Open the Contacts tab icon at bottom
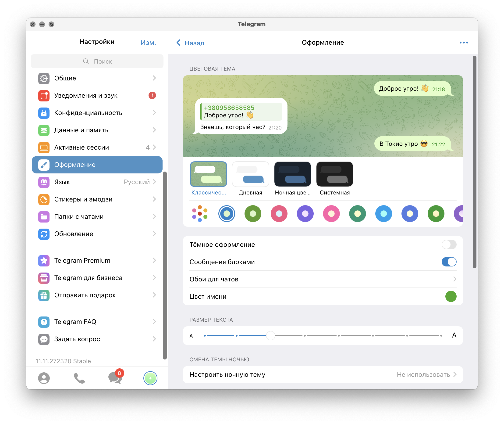The height and width of the screenshot is (424, 504). click(44, 378)
